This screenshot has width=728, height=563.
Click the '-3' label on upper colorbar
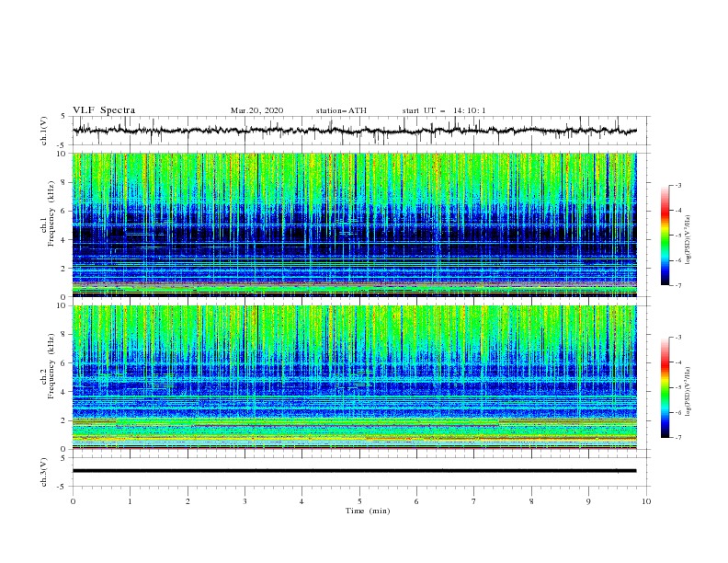[x=677, y=185]
